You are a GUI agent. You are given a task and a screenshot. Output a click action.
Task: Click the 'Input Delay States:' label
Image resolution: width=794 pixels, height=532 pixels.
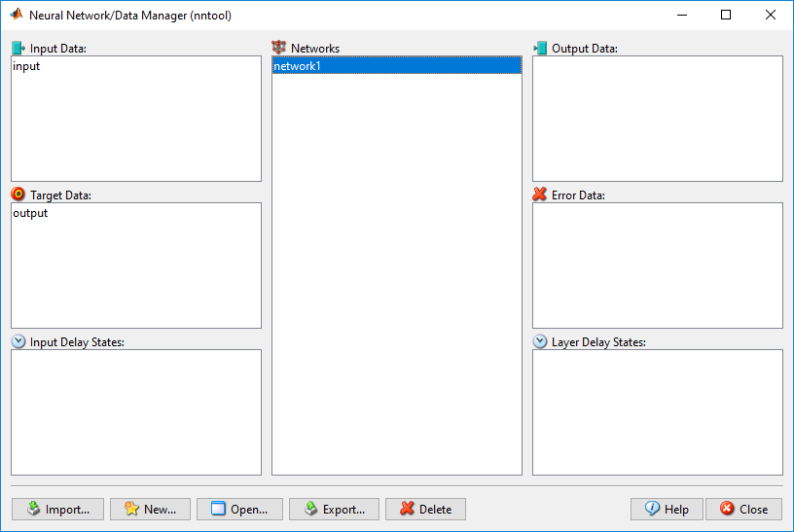[77, 342]
